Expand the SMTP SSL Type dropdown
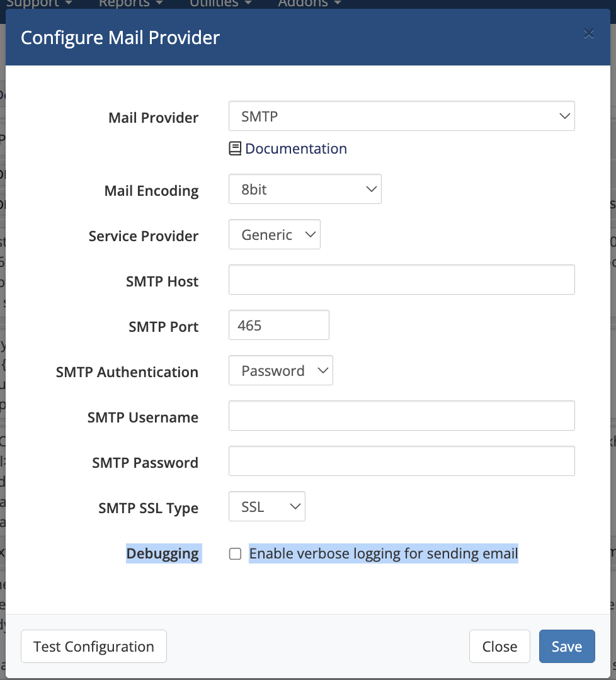 click(266, 507)
